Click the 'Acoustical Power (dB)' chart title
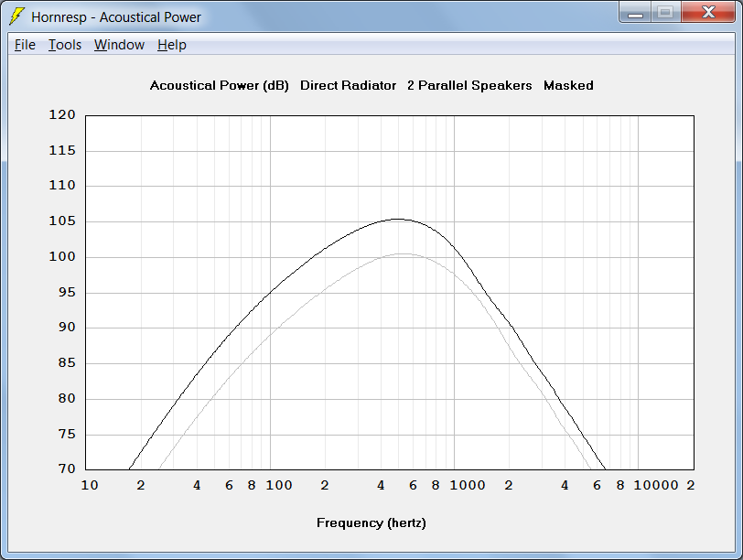This screenshot has height=560, width=743. [220, 85]
